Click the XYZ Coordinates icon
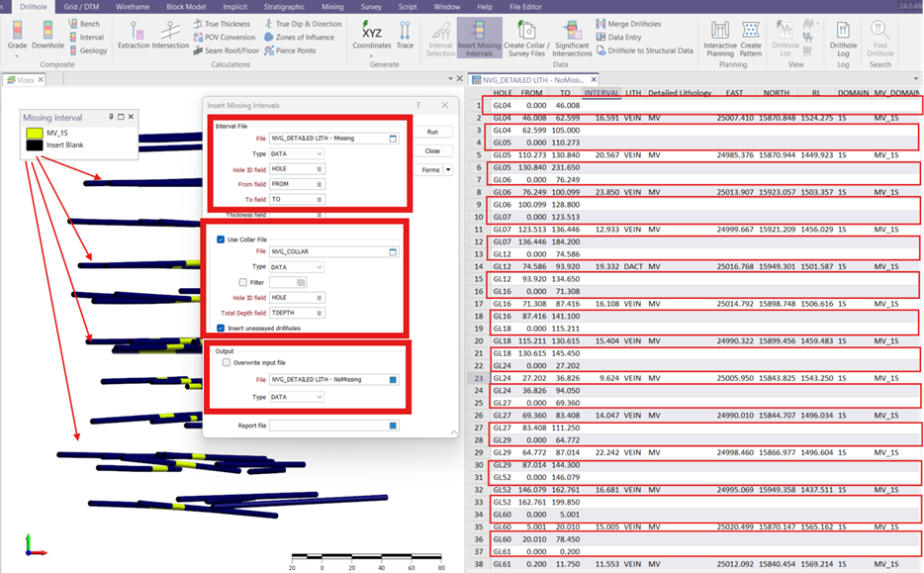Viewport: 924px width, 573px height. (372, 32)
